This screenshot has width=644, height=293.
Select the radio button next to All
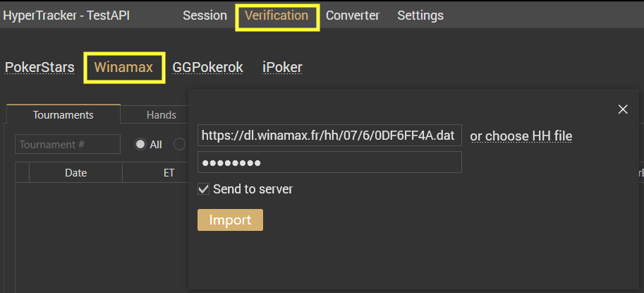click(179, 144)
